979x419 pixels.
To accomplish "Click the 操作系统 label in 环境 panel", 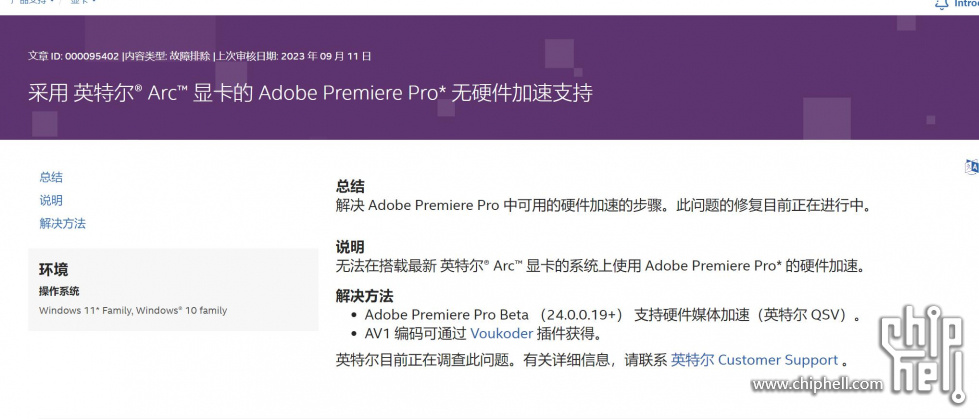I will [59, 292].
